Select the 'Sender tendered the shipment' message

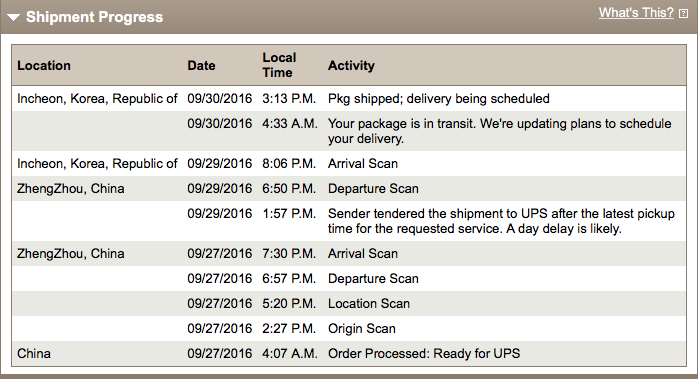(x=501, y=221)
